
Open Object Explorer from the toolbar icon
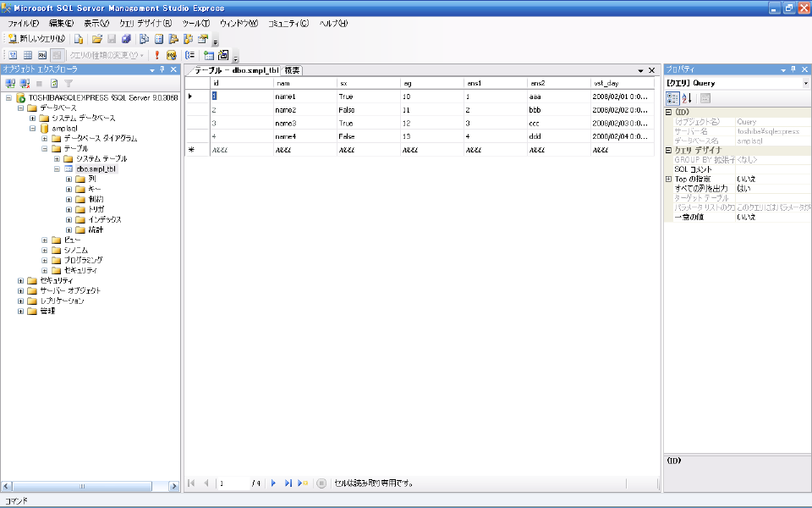(x=173, y=39)
